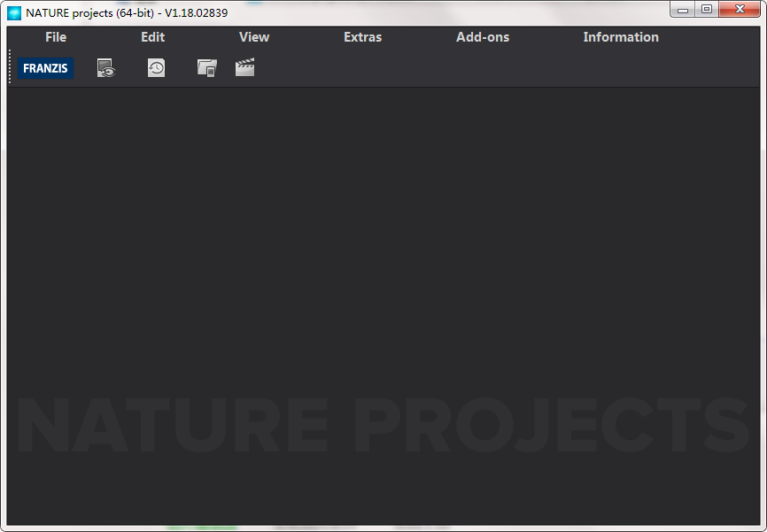The image size is (767, 532).
Task: Open the Add-ons menu
Action: tap(483, 37)
